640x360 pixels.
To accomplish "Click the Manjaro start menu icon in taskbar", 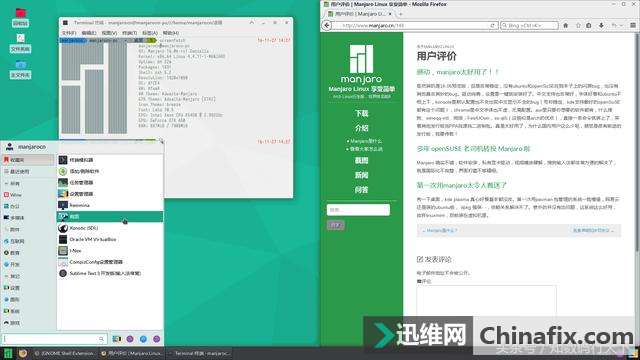I will (7, 353).
